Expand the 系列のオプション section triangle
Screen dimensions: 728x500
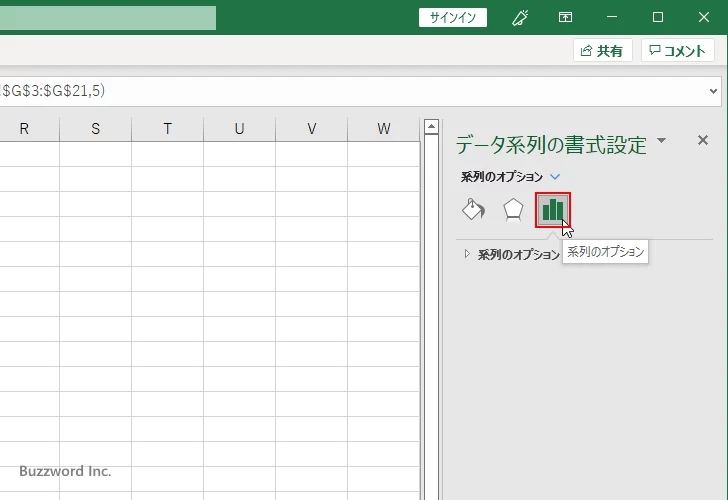point(467,254)
